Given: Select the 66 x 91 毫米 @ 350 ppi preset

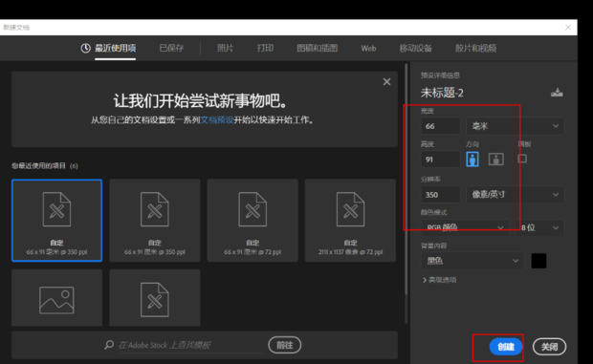Looking at the screenshot, I should [56, 220].
